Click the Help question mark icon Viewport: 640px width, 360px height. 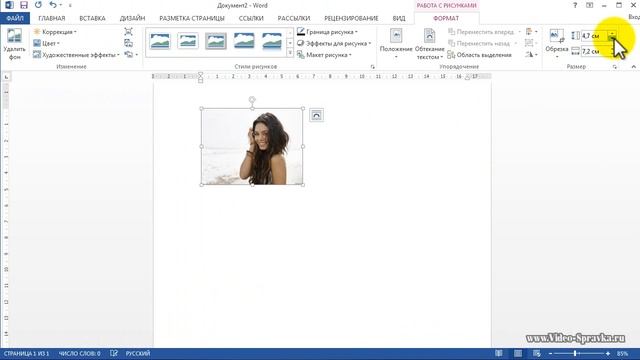click(x=575, y=5)
